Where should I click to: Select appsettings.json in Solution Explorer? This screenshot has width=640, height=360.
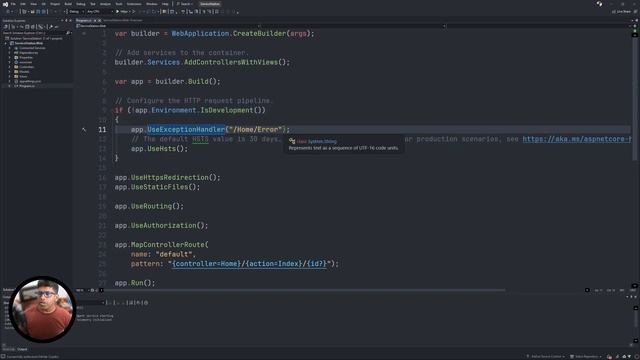click(x=30, y=81)
